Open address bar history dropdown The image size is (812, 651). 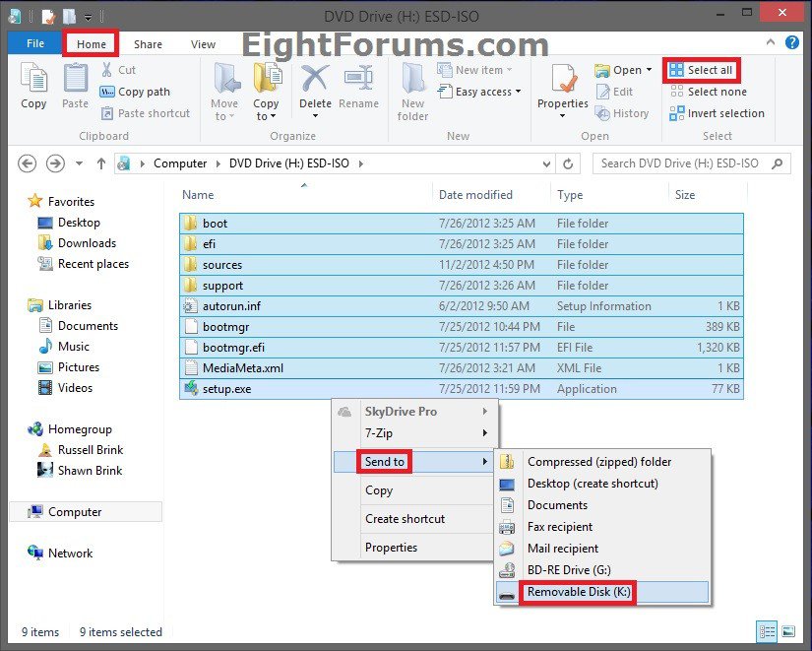click(x=546, y=164)
